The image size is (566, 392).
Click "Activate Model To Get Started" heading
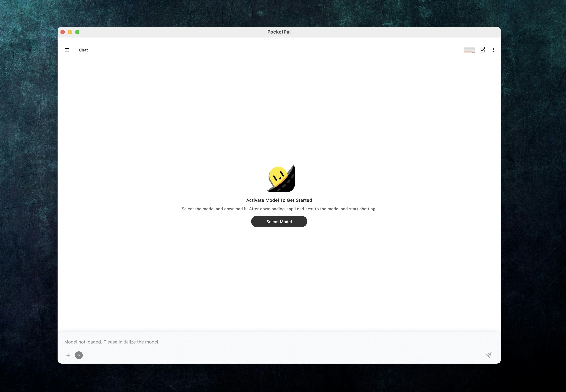point(279,200)
